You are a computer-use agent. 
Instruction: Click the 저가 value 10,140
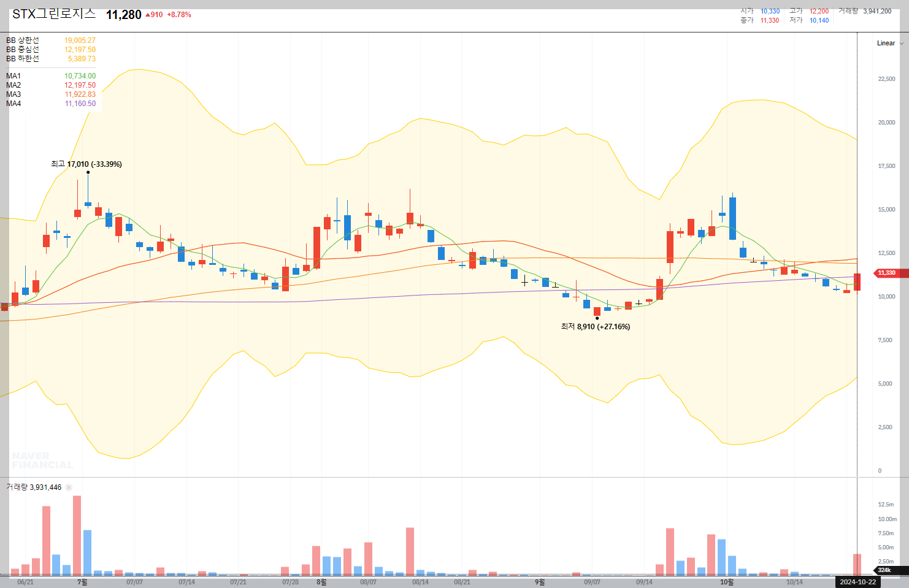[x=819, y=20]
